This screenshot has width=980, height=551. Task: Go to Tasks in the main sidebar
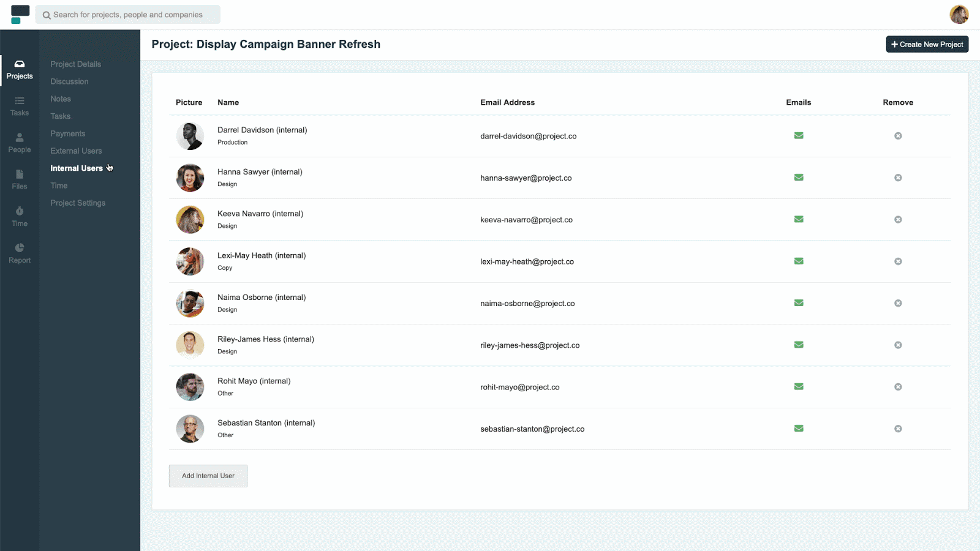[x=20, y=107]
